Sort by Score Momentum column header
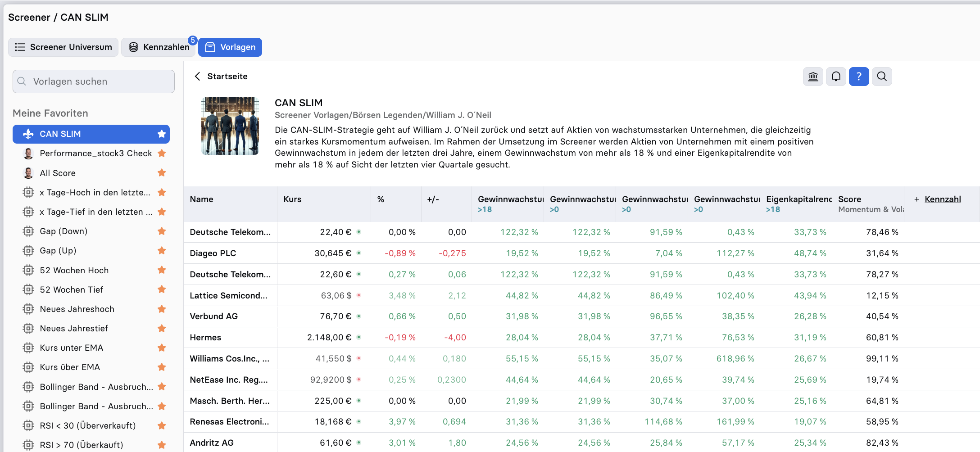 (868, 204)
